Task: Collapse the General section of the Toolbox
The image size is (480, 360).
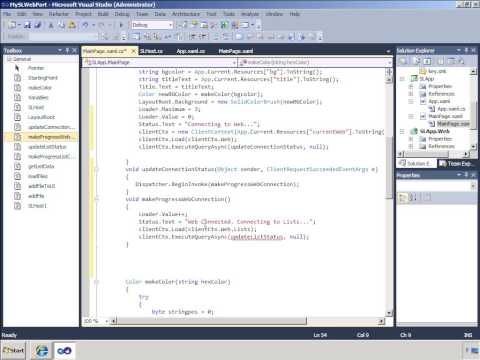Action: coord(9,59)
